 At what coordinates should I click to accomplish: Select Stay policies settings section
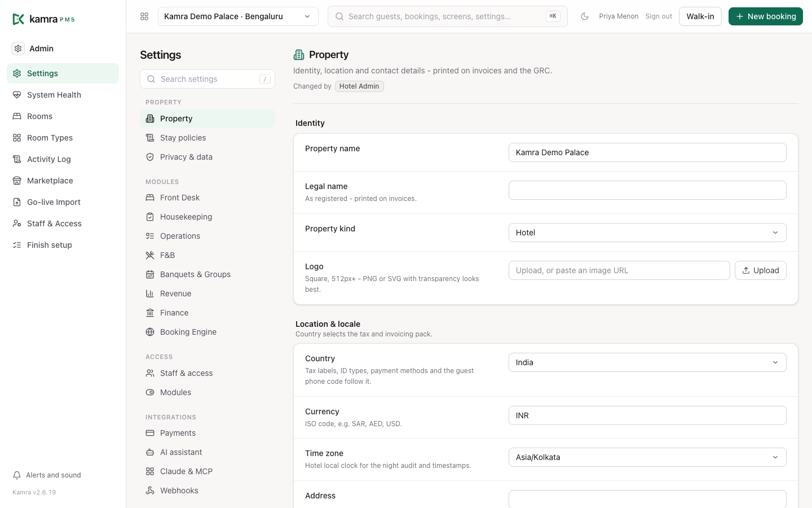coord(208,138)
